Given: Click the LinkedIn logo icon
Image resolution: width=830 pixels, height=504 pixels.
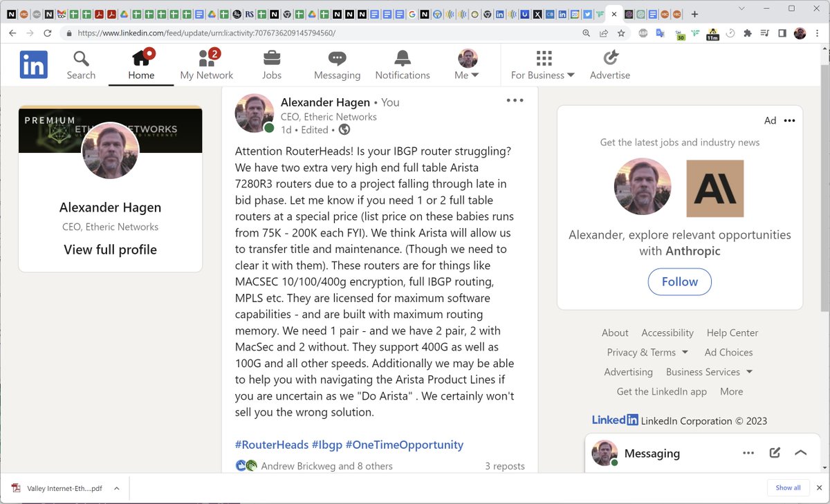Looking at the screenshot, I should point(34,64).
